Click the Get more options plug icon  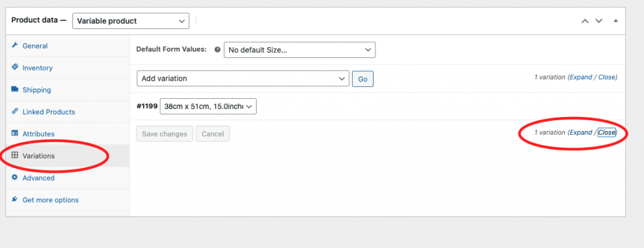coord(15,200)
